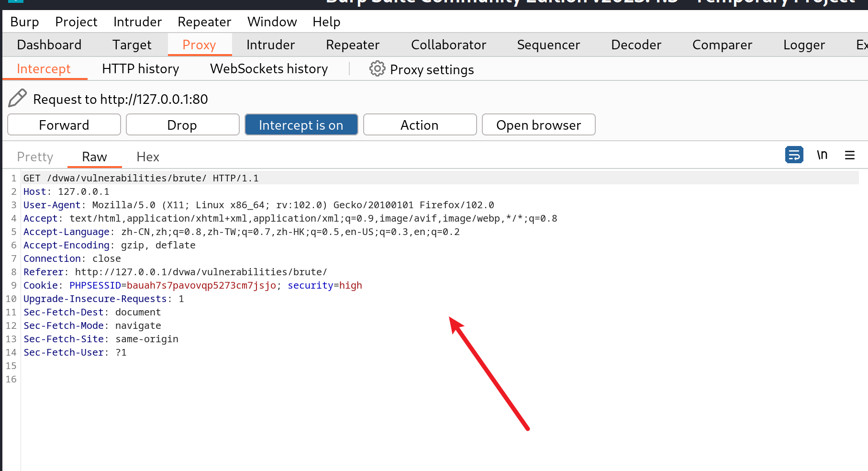Switch to the Repeater tool tab
The height and width of the screenshot is (471, 868).
coord(353,45)
